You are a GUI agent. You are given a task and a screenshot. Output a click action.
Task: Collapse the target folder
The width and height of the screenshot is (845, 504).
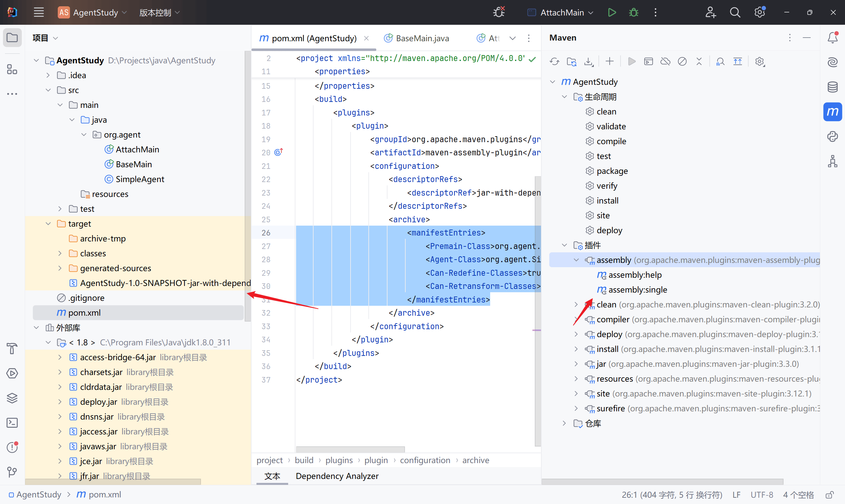coord(48,224)
